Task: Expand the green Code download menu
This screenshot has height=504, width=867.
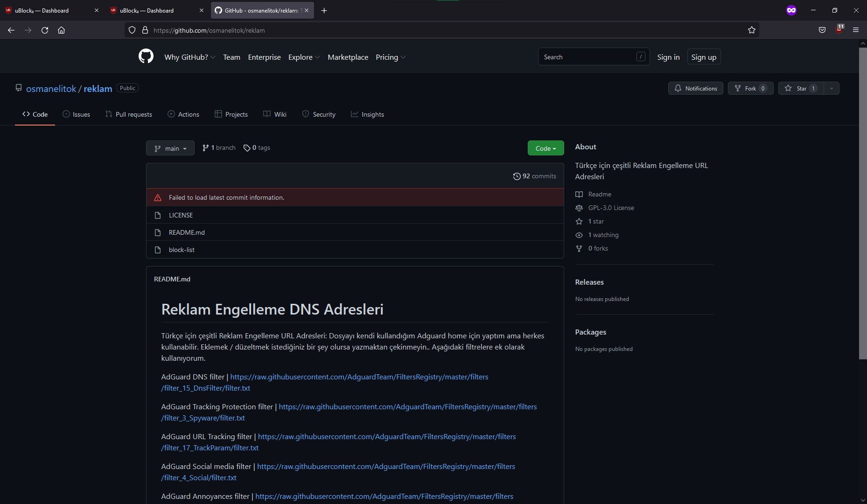Action: pyautogui.click(x=545, y=148)
